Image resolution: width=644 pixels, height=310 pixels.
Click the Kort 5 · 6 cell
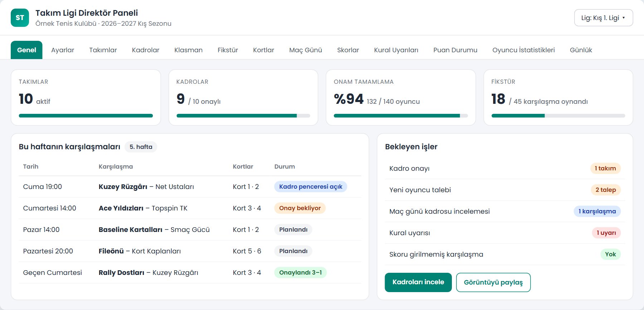coord(247,251)
